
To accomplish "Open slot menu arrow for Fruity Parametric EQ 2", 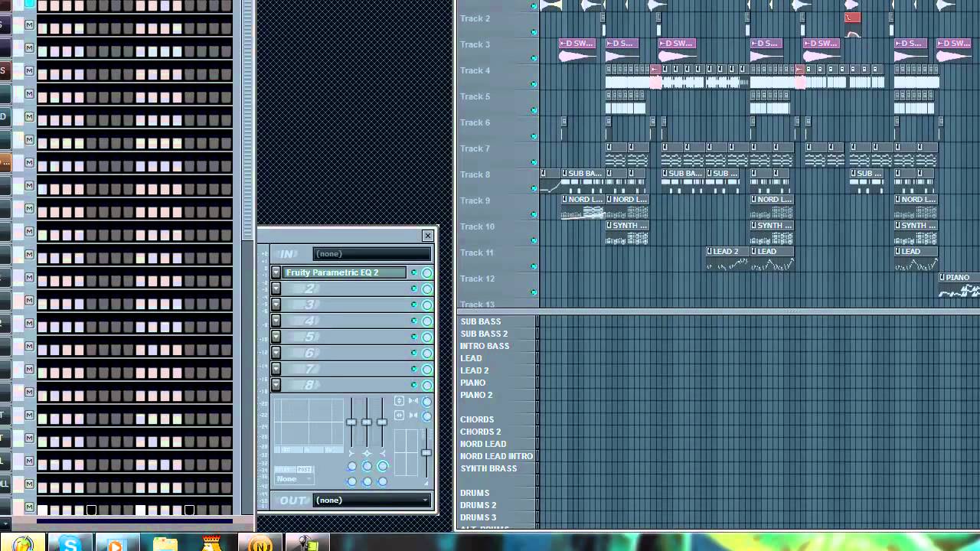I will [276, 272].
